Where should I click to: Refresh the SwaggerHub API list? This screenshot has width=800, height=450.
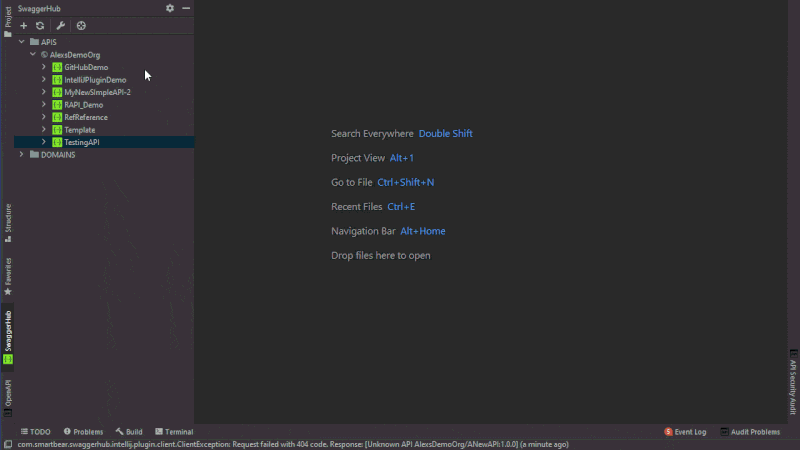coord(40,26)
